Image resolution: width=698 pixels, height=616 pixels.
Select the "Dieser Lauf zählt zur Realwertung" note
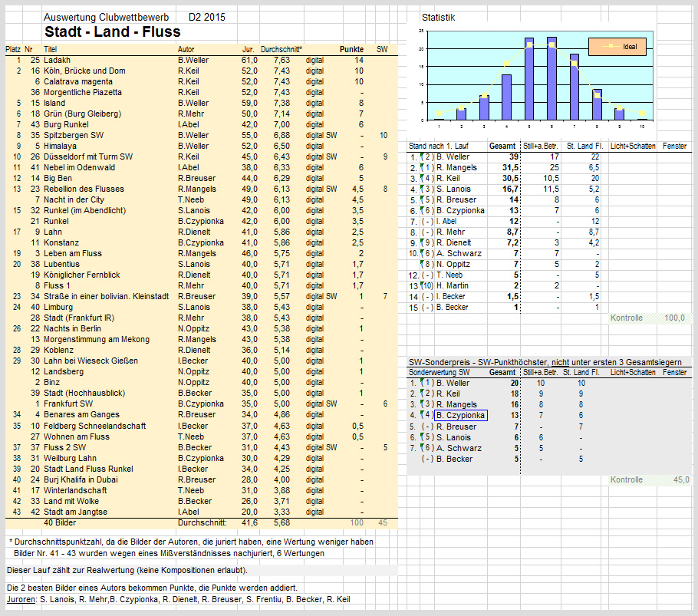pos(127,570)
